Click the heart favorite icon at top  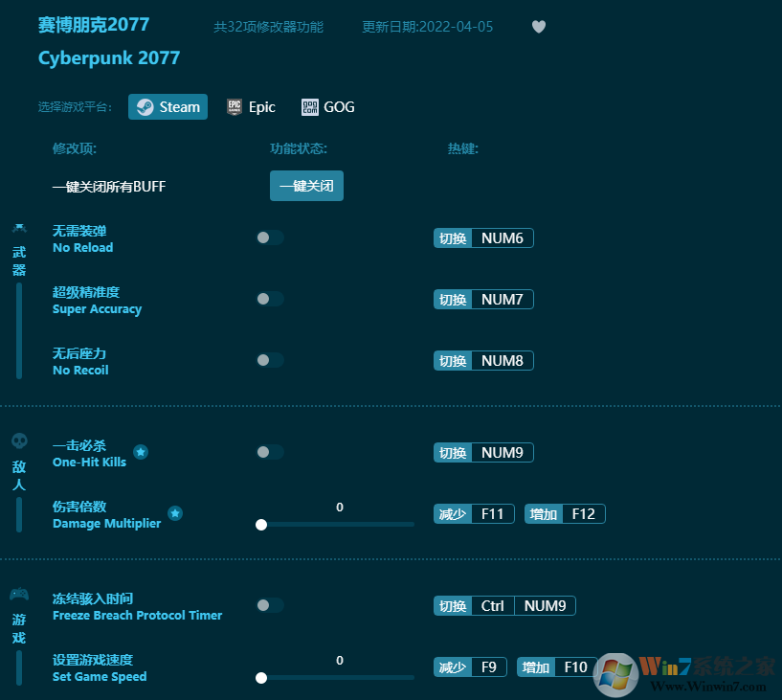539,27
